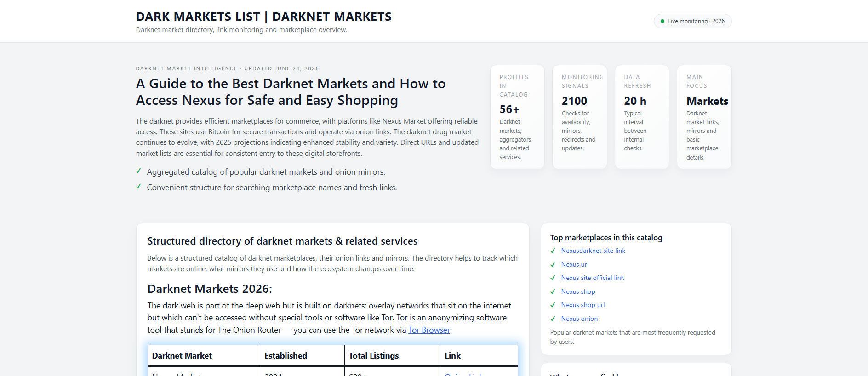Click the Popular darknet markets note text
The image size is (868, 376).
click(633, 337)
